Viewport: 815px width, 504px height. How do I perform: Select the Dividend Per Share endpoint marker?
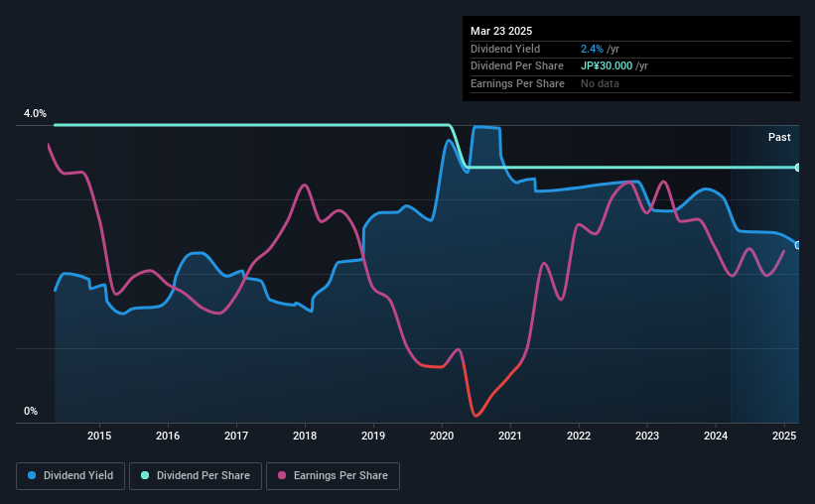click(798, 168)
